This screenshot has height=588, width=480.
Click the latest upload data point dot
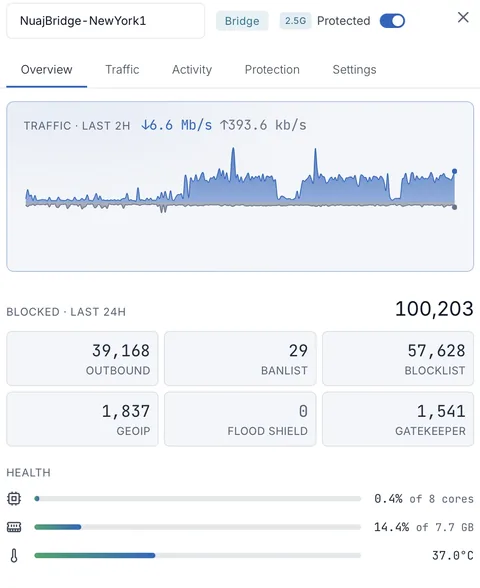[454, 207]
